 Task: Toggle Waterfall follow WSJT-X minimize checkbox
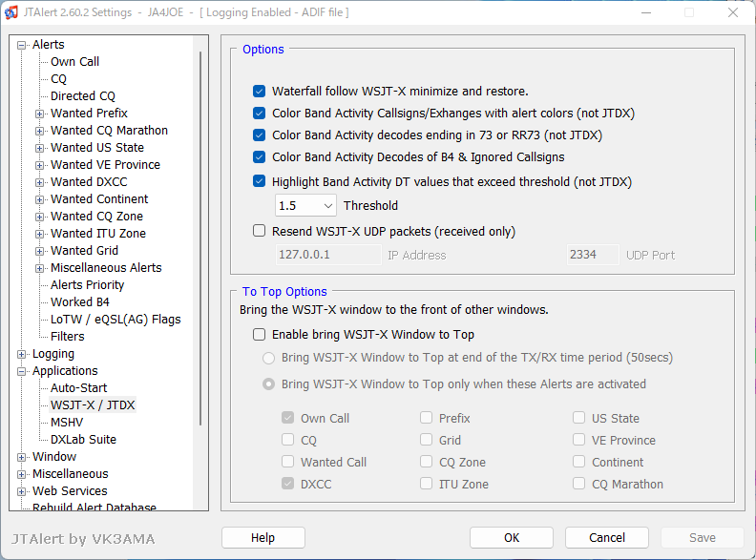[260, 91]
